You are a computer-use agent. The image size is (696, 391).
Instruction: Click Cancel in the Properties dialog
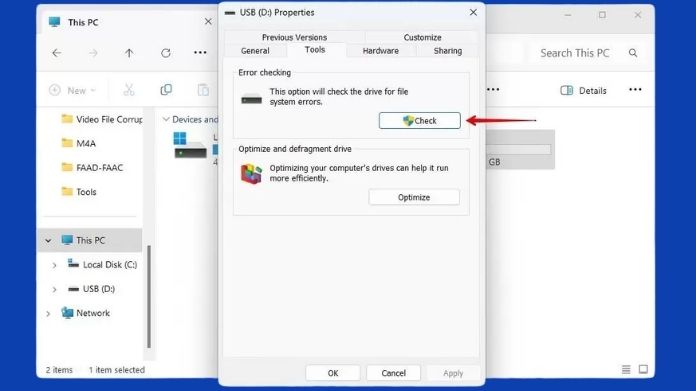coord(393,373)
